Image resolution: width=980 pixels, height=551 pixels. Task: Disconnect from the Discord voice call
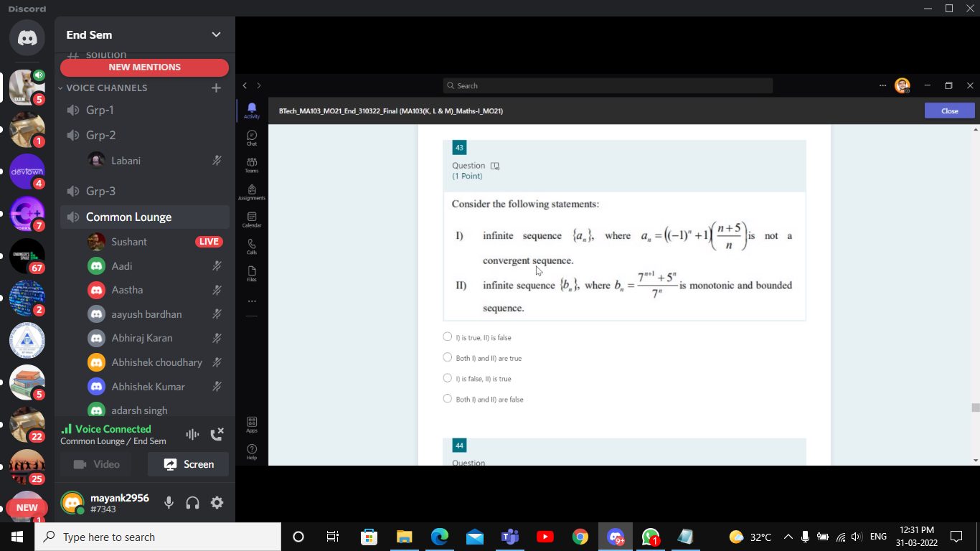pyautogui.click(x=217, y=434)
